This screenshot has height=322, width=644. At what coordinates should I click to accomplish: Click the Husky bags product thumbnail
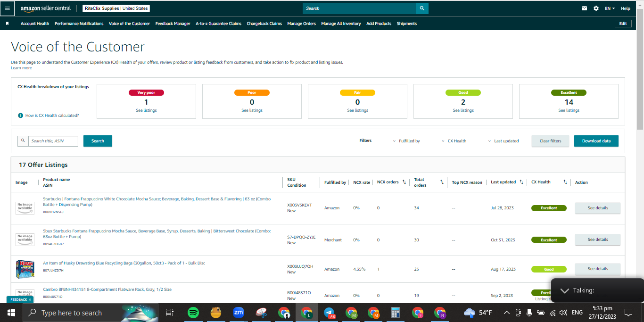[25, 269]
